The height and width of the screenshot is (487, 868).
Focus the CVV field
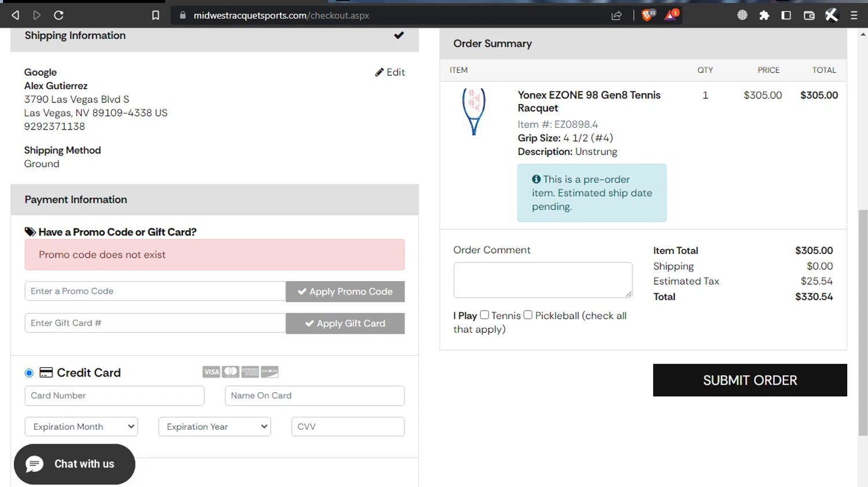[x=348, y=426]
